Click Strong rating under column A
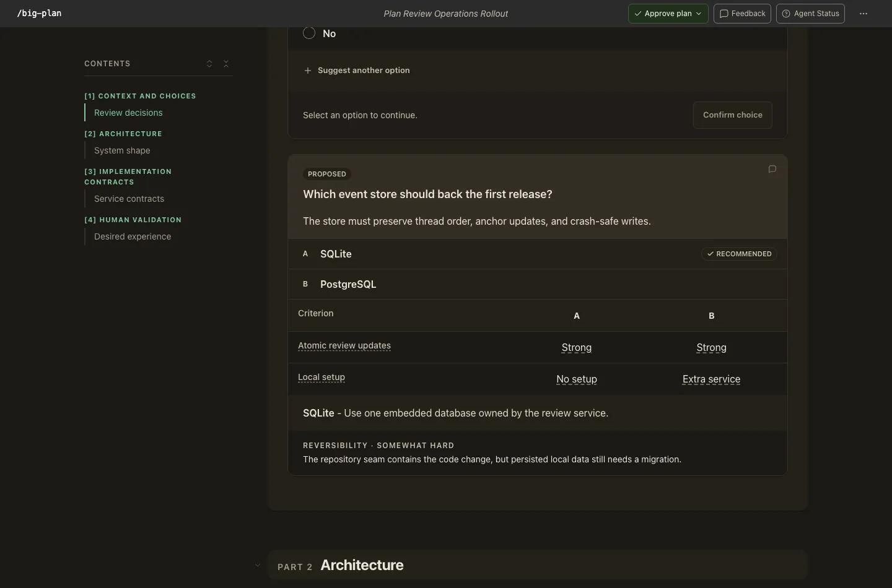 (577, 348)
